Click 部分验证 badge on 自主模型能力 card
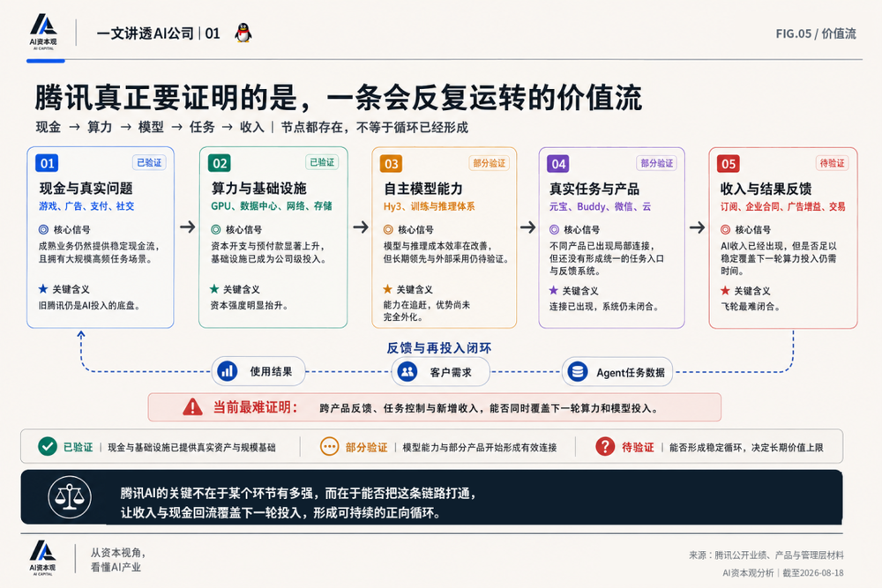Screen dimensions: 882x588 (489, 163)
